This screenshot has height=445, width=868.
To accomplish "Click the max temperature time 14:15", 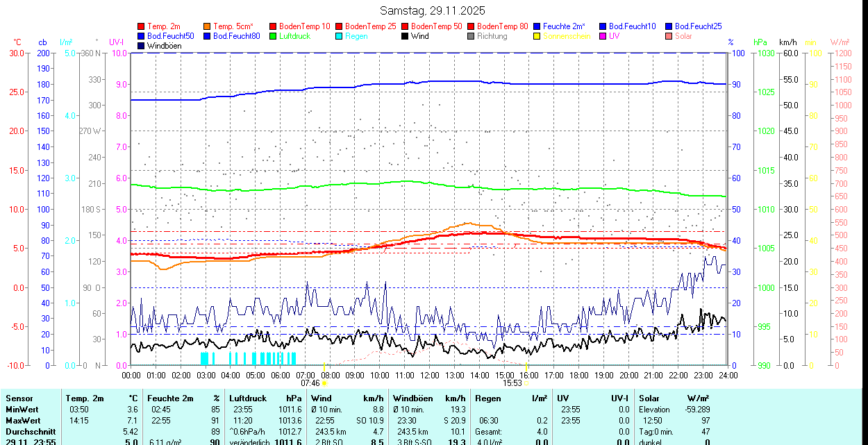I will [x=78, y=421].
